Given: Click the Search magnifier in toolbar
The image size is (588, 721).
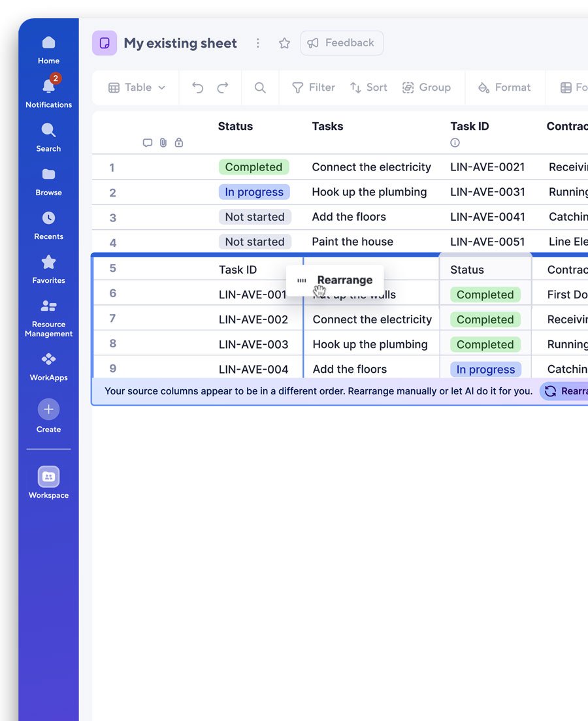Looking at the screenshot, I should tap(260, 88).
